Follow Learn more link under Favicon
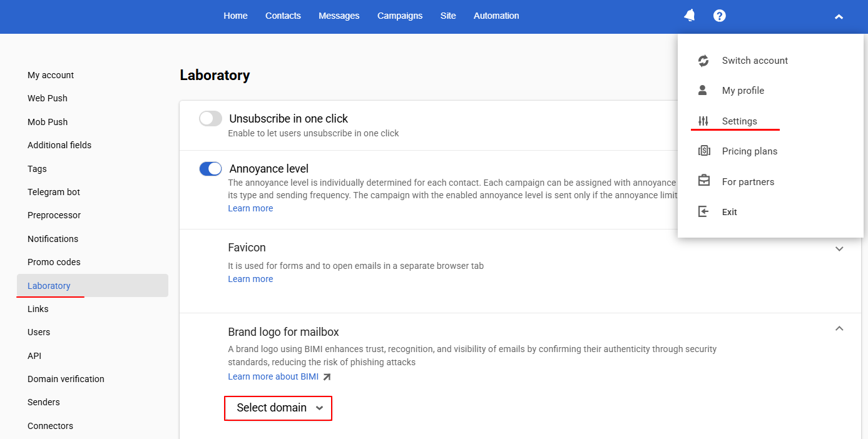The height and width of the screenshot is (439, 868). tap(250, 279)
